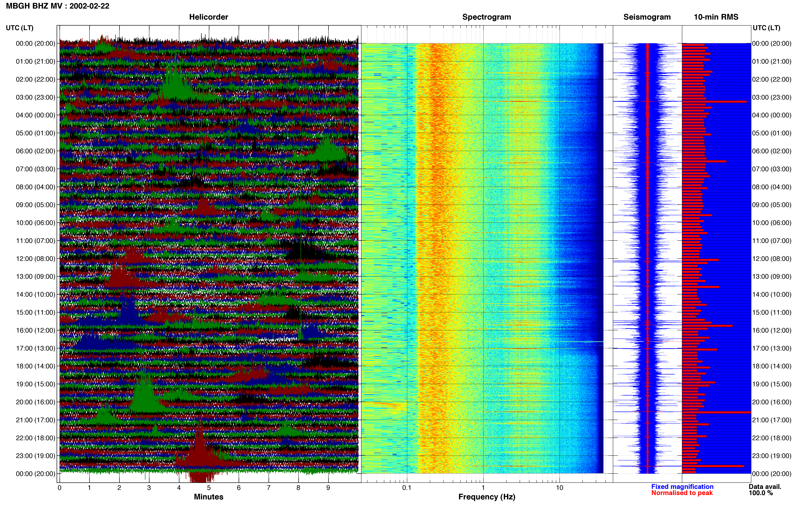
Task: Select the 'Spectrogram' panel heading
Action: (487, 17)
